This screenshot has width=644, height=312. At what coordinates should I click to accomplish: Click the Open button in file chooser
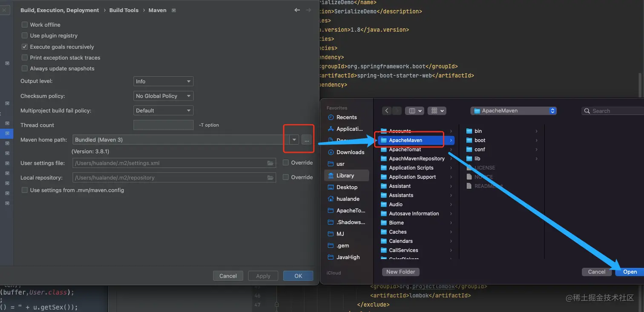coord(630,272)
